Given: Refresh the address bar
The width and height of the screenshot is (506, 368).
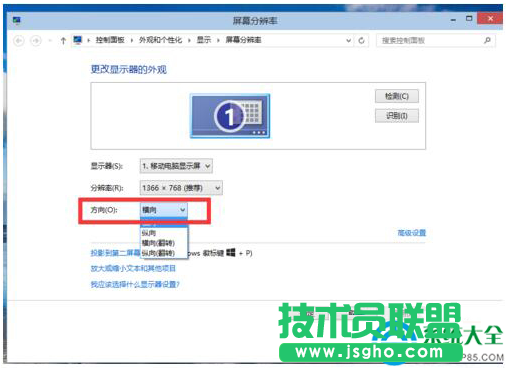Looking at the screenshot, I should [x=361, y=41].
